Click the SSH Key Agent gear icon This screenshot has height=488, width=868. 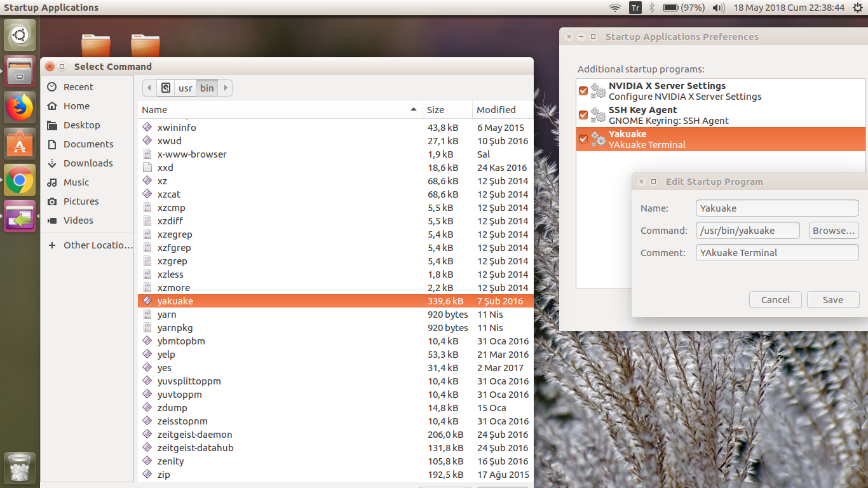tap(598, 115)
